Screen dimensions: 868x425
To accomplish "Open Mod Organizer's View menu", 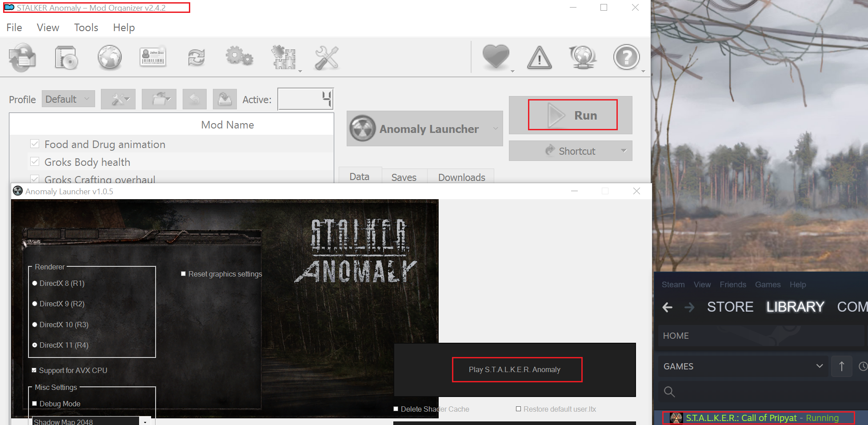I will pos(48,28).
